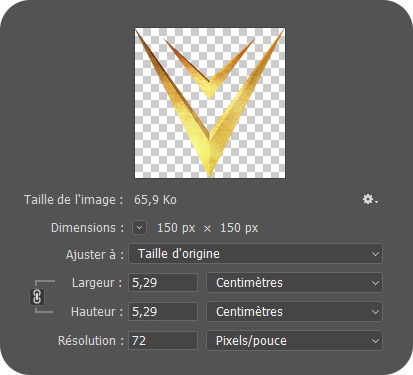Click the Largeur label
The width and height of the screenshot is (413, 375).
(x=97, y=283)
